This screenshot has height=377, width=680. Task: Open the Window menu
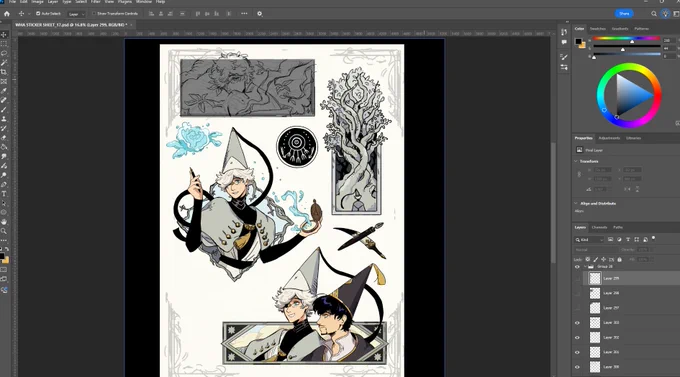(x=144, y=2)
